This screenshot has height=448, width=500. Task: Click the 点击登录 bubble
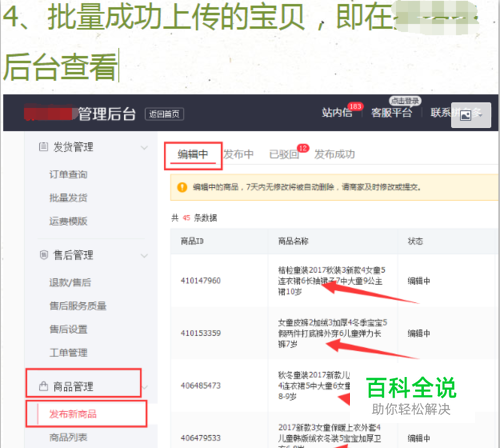tap(405, 100)
